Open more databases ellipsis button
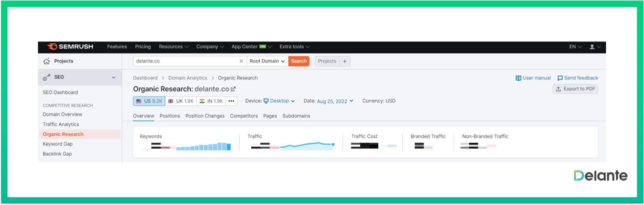Screen dimensions: 644x205 point(231,101)
